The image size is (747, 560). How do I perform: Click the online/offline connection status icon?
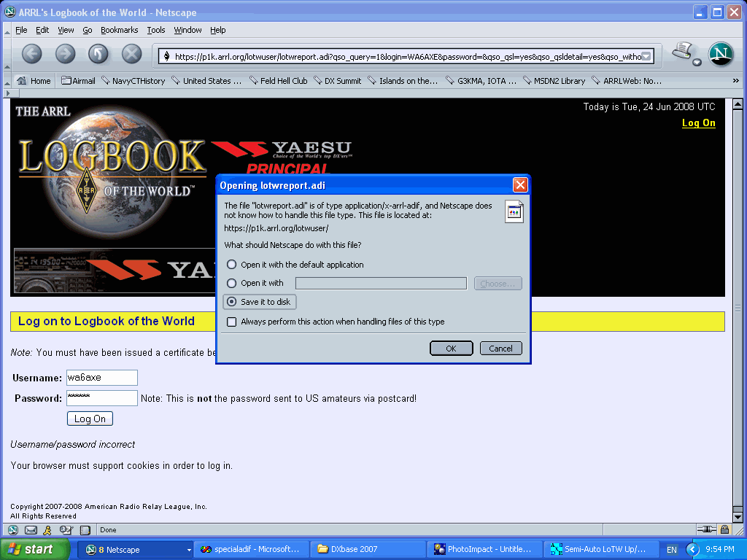click(x=707, y=529)
